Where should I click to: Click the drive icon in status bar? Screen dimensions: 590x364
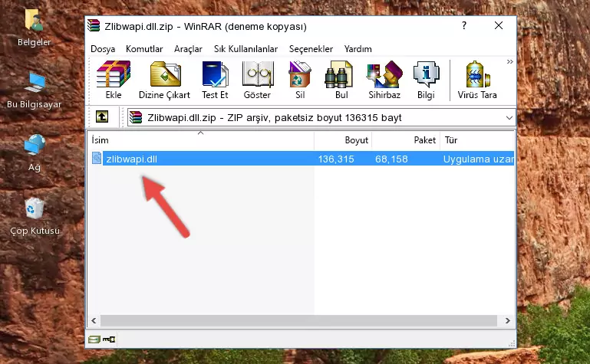94,339
